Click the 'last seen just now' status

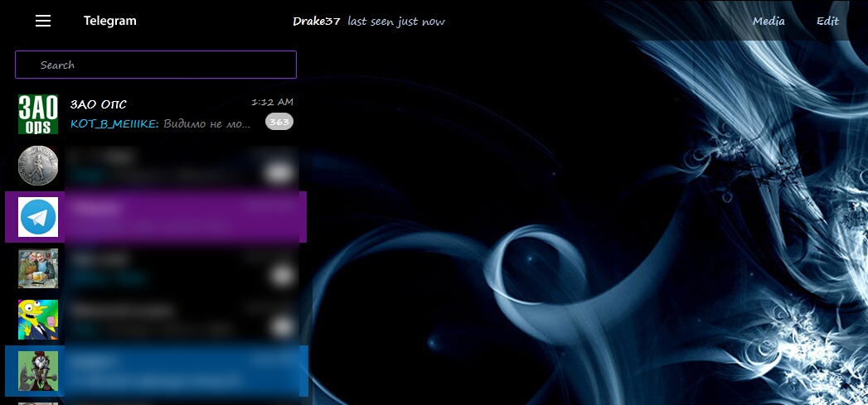click(x=395, y=22)
